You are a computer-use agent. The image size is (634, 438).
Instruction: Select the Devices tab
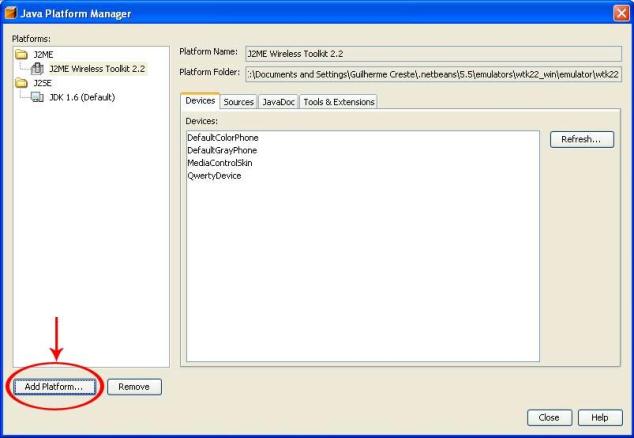click(x=200, y=101)
